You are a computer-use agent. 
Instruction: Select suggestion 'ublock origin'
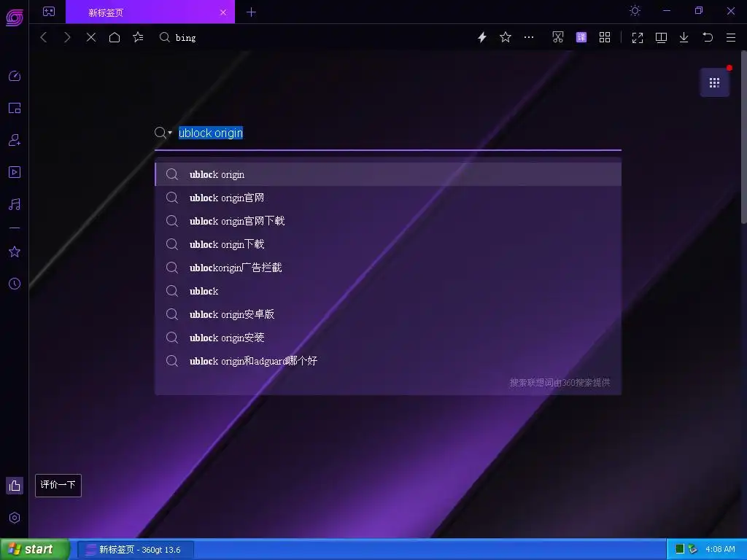(388, 174)
